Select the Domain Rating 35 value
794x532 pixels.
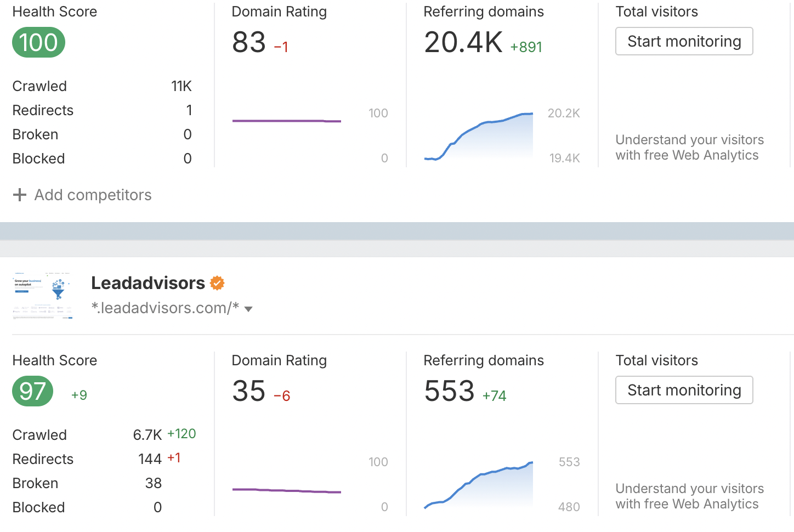click(x=249, y=392)
